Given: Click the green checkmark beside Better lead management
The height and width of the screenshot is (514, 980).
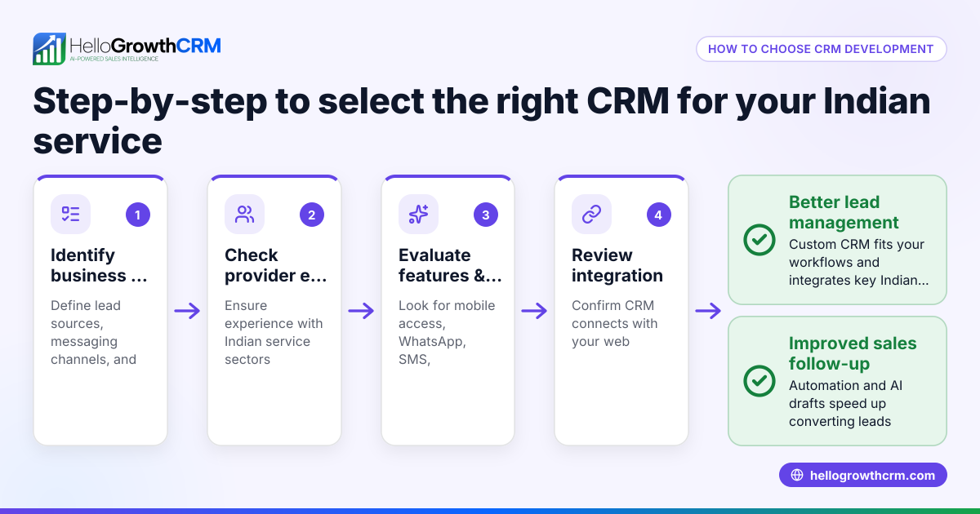Looking at the screenshot, I should [x=759, y=239].
